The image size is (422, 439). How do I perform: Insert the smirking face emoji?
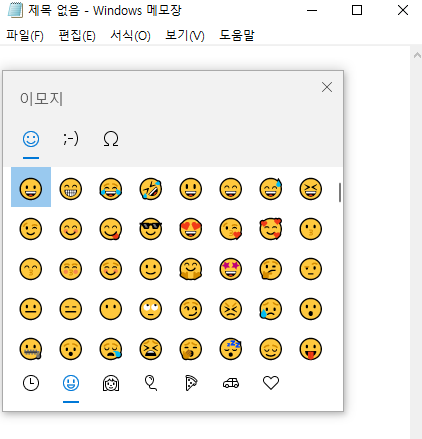(x=191, y=309)
